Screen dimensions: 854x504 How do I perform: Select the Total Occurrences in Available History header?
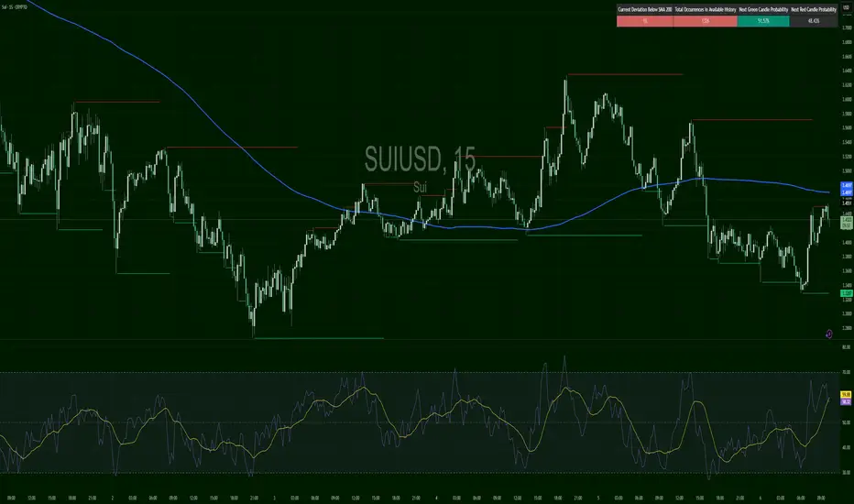706,9
